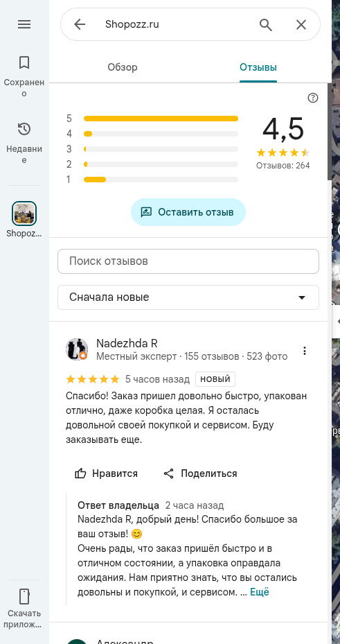Open the Сначала новые sort dropdown
Image resolution: width=340 pixels, height=644 pixels.
coord(188,297)
